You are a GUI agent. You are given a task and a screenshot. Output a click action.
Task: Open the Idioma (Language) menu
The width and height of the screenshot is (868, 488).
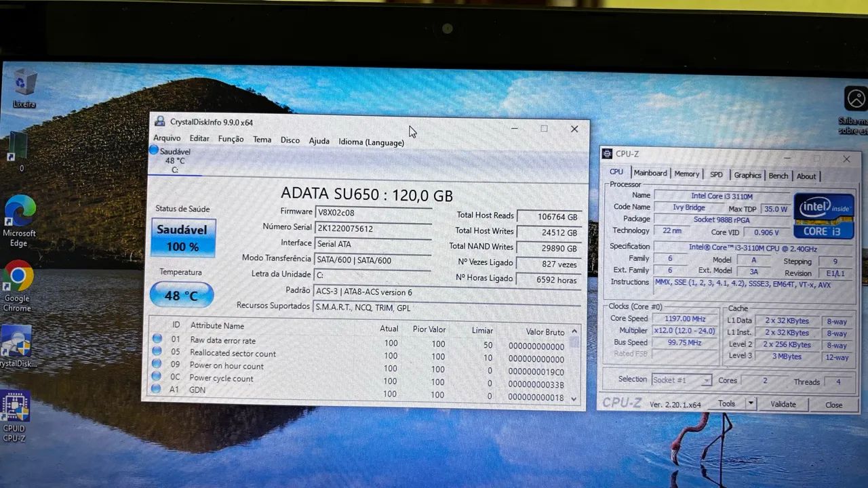(x=372, y=142)
